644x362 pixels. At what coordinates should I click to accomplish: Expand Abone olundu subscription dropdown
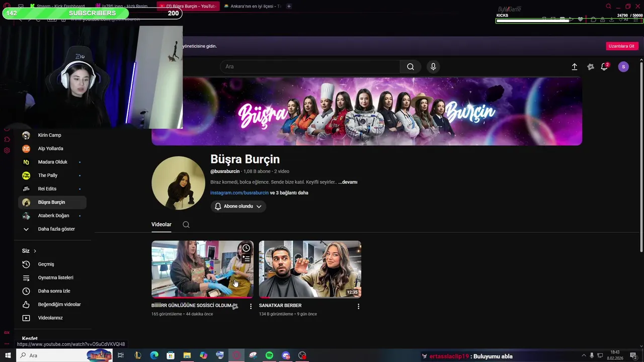point(238,206)
